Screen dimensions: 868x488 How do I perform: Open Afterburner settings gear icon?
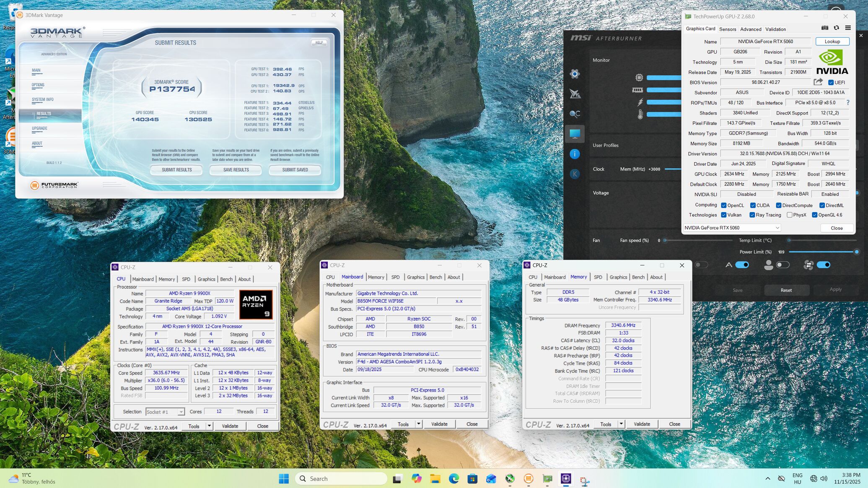[x=575, y=74]
